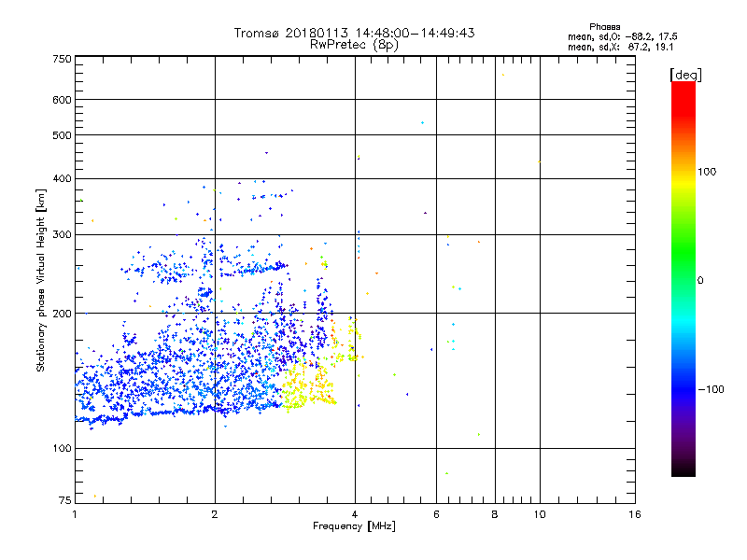Click the rainbow phase colorbar
The image size is (747, 560).
pos(684,278)
